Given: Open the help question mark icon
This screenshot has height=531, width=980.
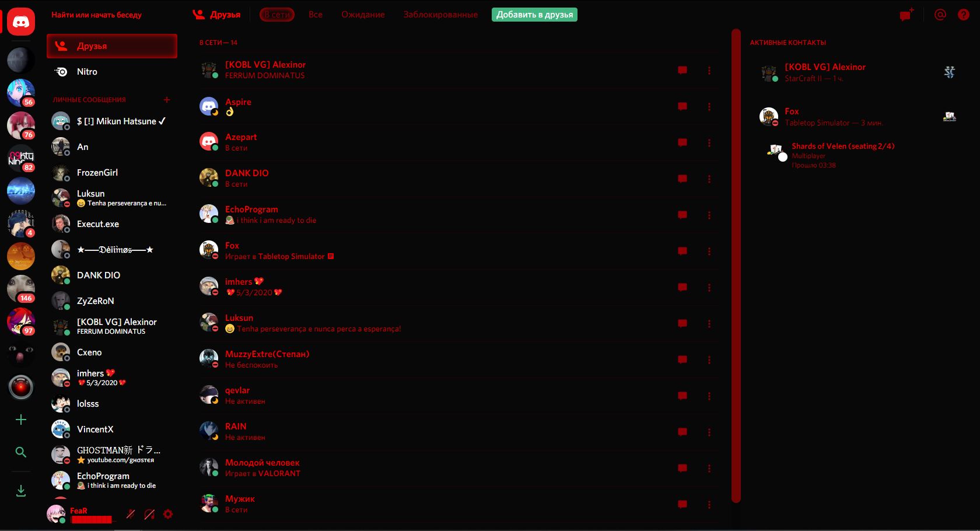Looking at the screenshot, I should coord(964,15).
